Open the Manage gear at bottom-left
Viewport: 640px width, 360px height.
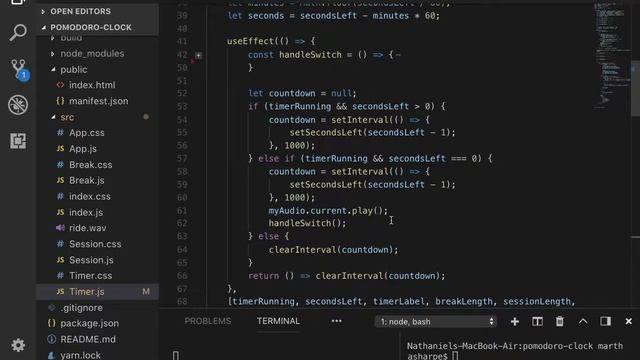coord(18,345)
